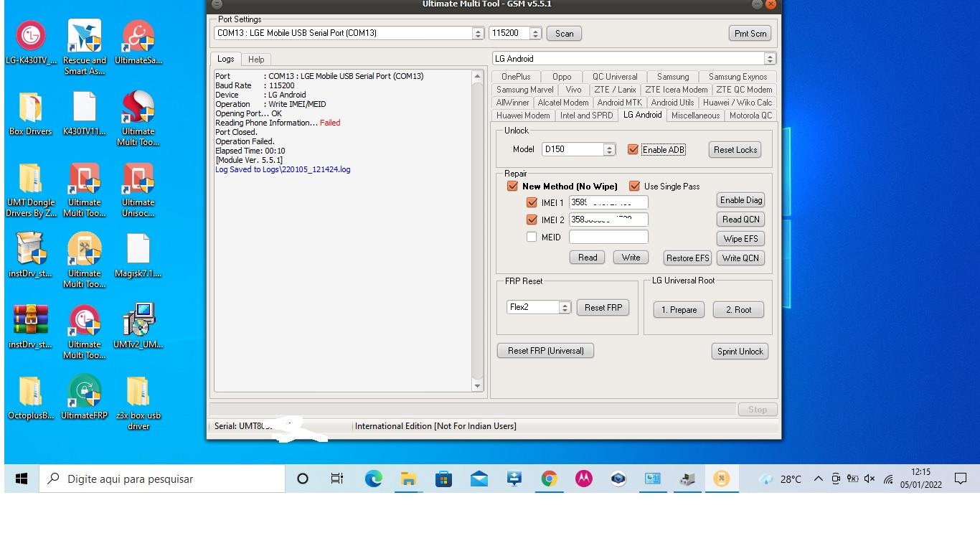The width and height of the screenshot is (980, 551).
Task: Click the Write QCN button
Action: pos(741,258)
